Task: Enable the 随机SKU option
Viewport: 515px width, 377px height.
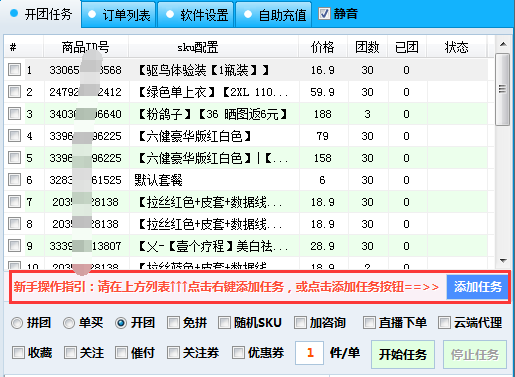Action: coord(224,323)
